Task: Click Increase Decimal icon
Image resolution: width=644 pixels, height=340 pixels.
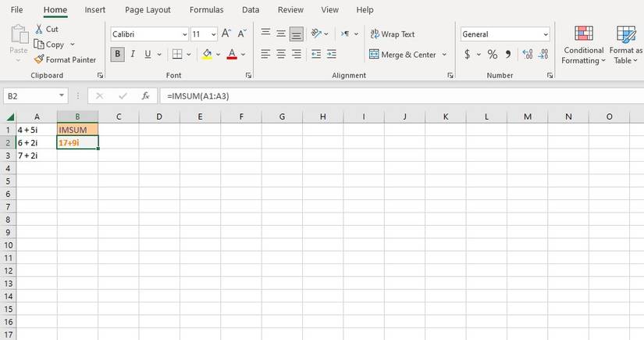Action: click(528, 54)
